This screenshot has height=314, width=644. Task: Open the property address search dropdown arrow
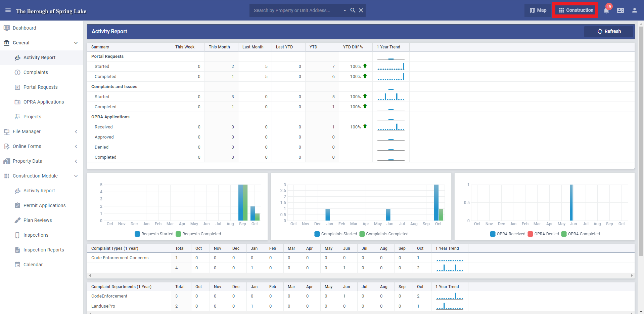[x=345, y=10]
